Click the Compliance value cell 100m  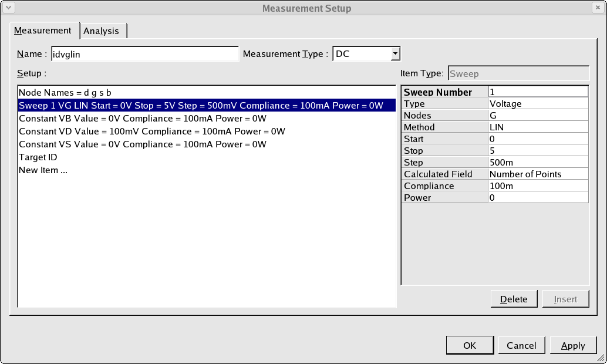pyautogui.click(x=538, y=186)
